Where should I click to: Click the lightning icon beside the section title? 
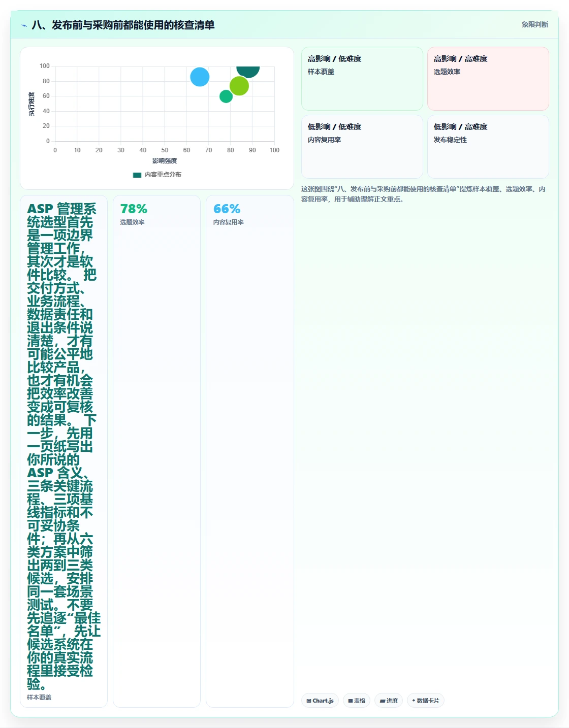[24, 25]
